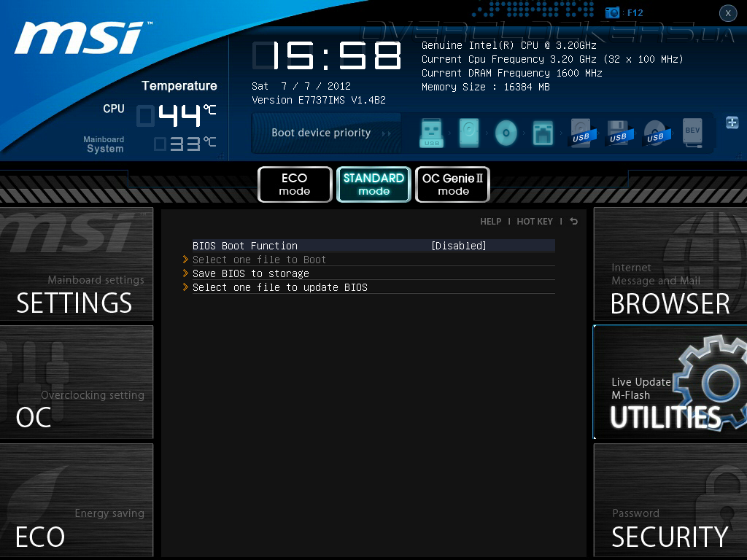The image size is (747, 560).
Task: Expand 'Select one file to Boot' arrow
Action: [x=185, y=260]
